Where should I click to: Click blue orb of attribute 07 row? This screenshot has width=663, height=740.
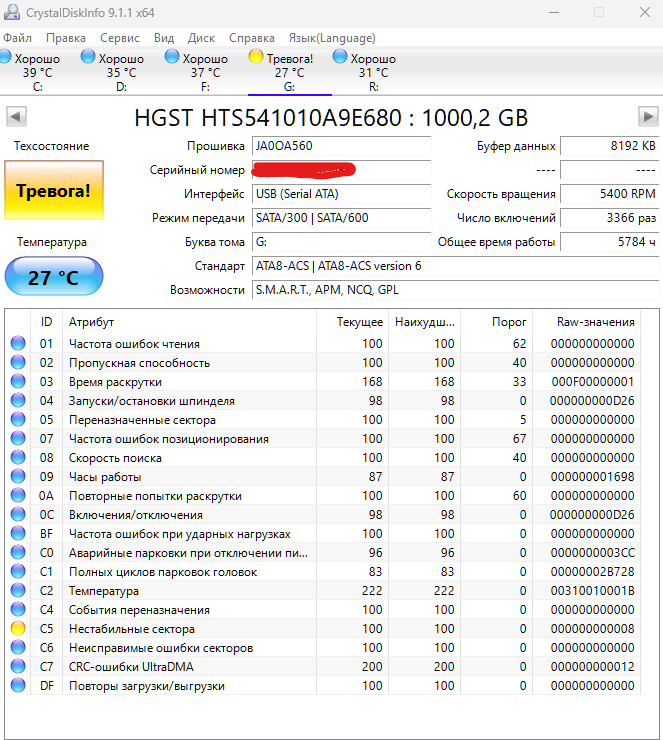click(18, 438)
